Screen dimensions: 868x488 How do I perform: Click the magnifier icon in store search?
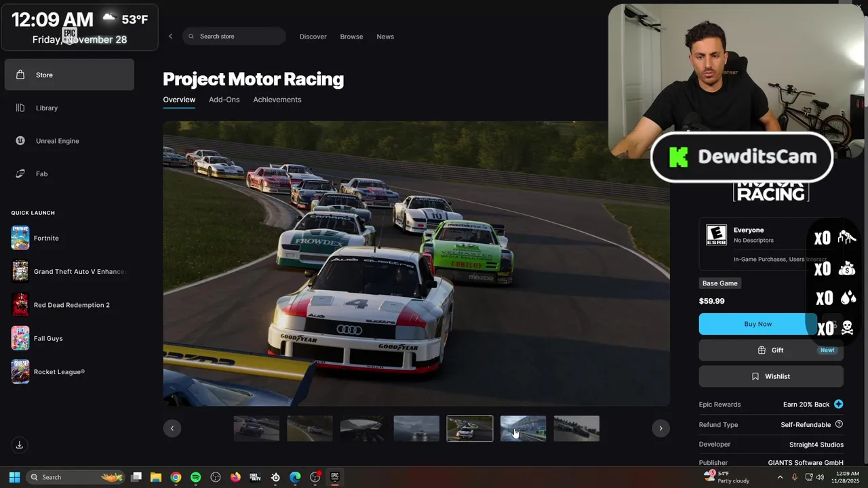coord(191,37)
